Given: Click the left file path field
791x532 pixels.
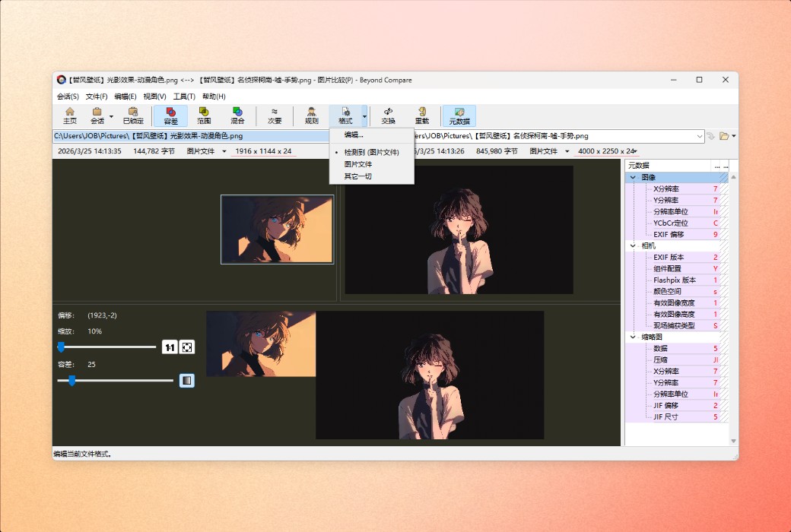Looking at the screenshot, I should [x=191, y=136].
